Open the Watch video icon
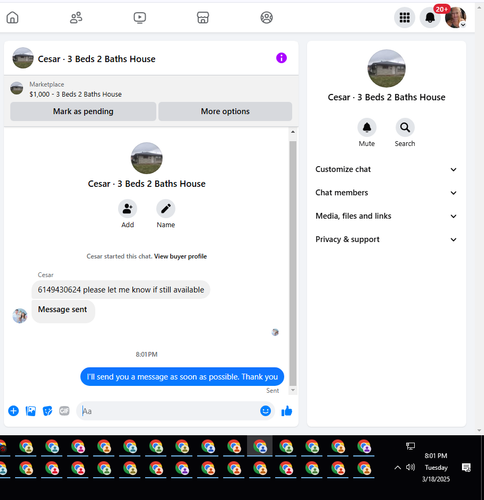 point(140,17)
